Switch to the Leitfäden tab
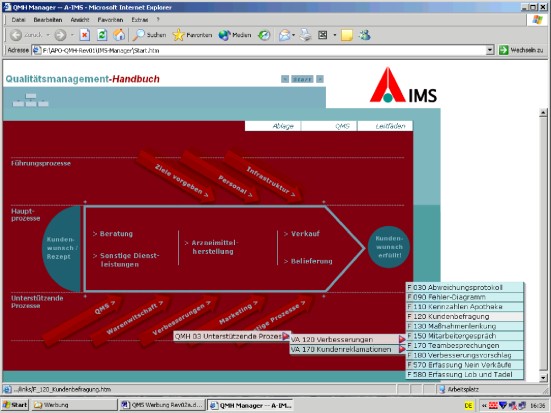Image resolution: width=551 pixels, height=413 pixels. coord(385,126)
